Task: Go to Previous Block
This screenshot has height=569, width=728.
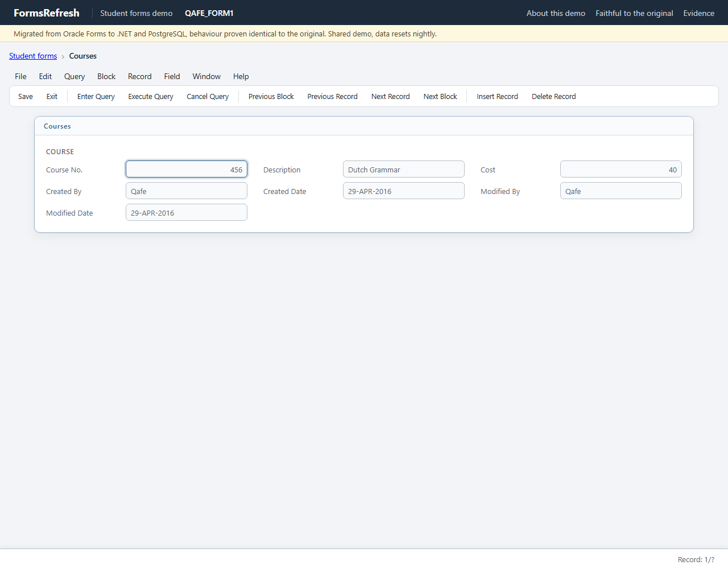Action: 271,96
